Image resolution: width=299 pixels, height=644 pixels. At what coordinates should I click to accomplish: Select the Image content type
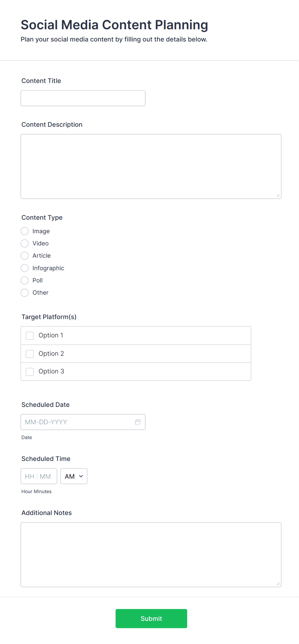point(24,231)
